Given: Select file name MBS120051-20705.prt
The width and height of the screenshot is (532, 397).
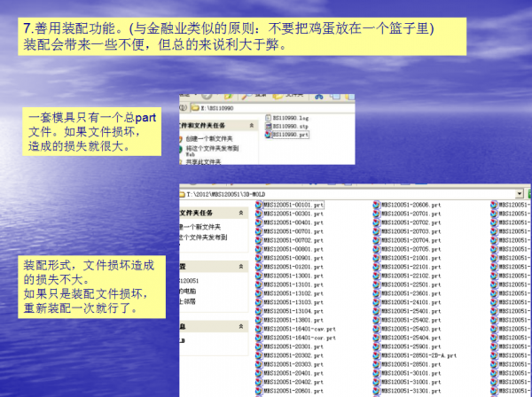Looking at the screenshot, I should 411,249.
